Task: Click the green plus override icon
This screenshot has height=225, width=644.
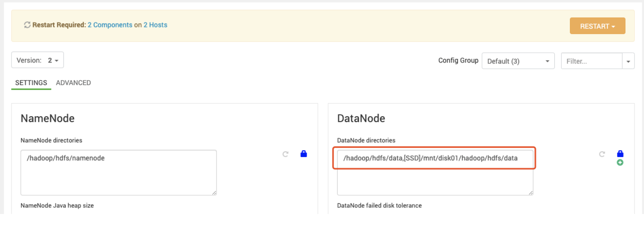Action: pyautogui.click(x=620, y=163)
